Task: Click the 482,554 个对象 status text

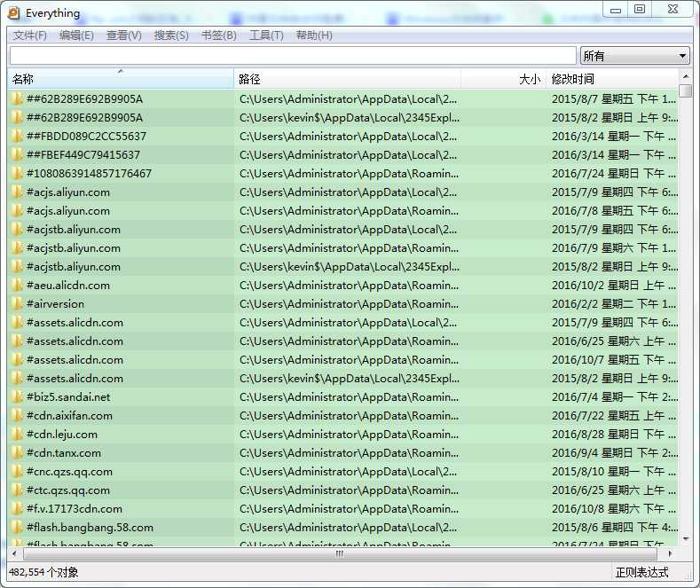Action: click(43, 572)
